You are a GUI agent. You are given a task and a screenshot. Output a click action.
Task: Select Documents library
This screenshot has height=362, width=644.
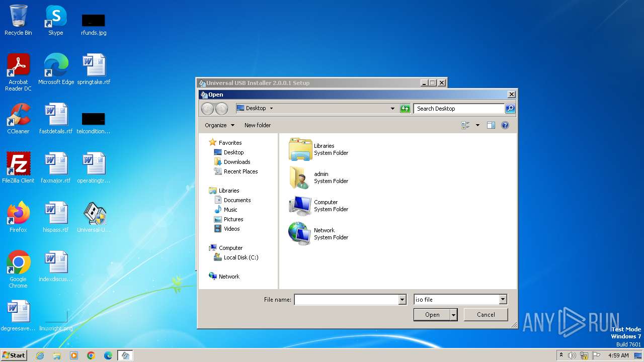tap(237, 200)
